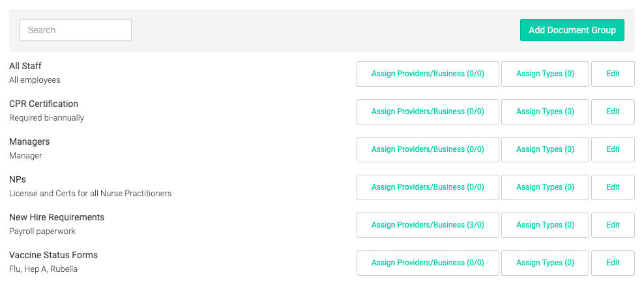Edit the All Staff document group
644x281 pixels.
(x=613, y=74)
